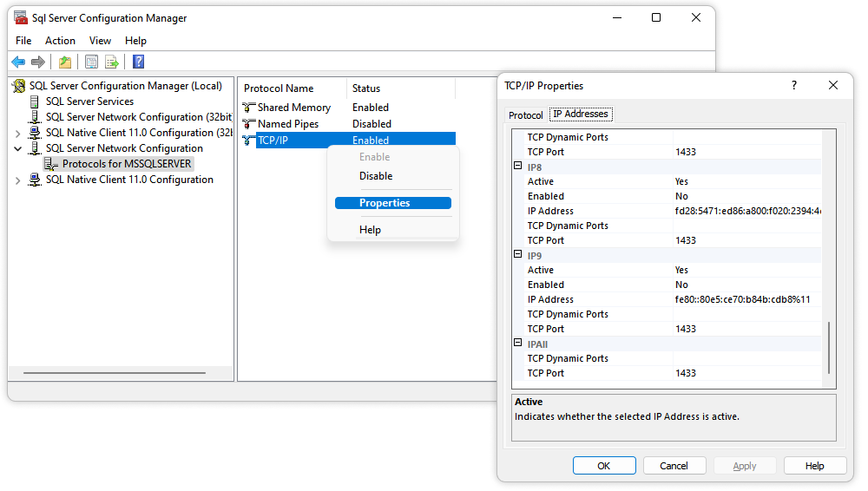
Task: Expand the bottom SQL Native Client 11.0 Configuration node
Action: coord(17,180)
